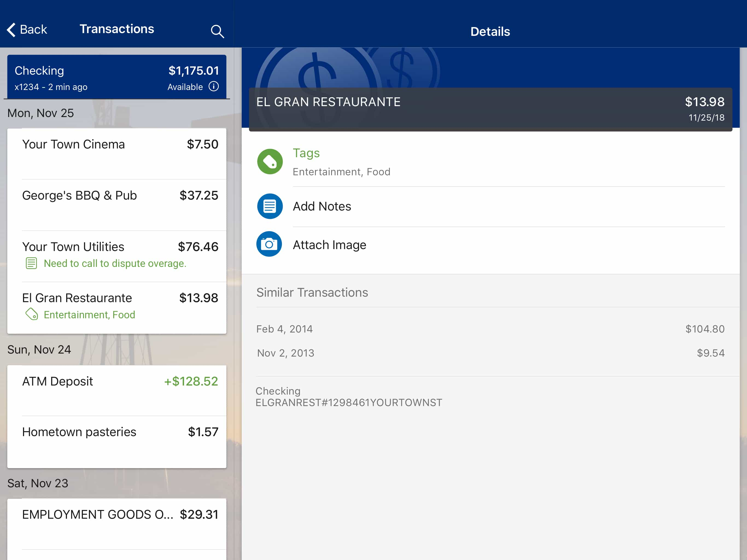
Task: Tap the Sat, Nov 23 date header
Action: point(38,483)
